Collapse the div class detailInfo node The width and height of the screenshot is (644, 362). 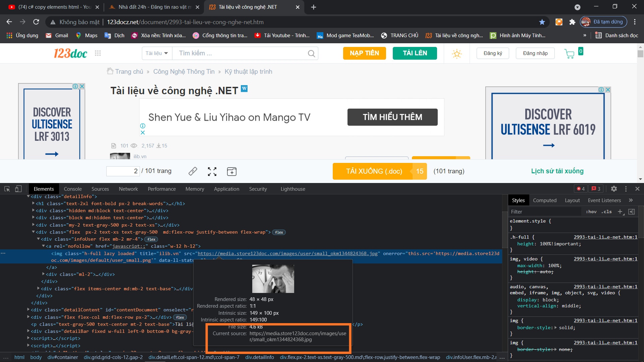point(29,196)
